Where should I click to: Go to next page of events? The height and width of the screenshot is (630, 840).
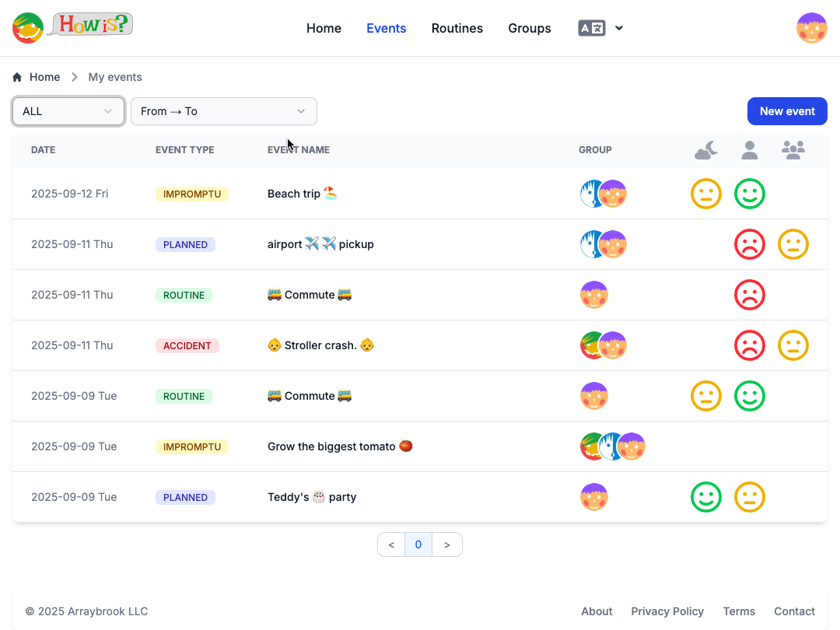pos(446,544)
